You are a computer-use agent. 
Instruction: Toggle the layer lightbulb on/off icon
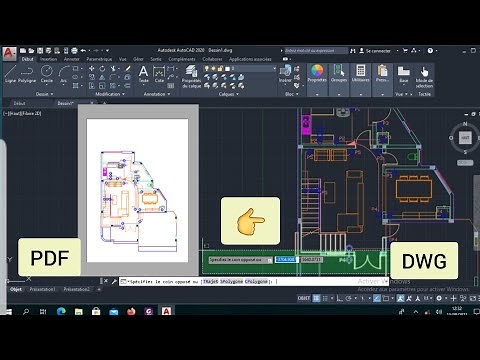point(207,68)
